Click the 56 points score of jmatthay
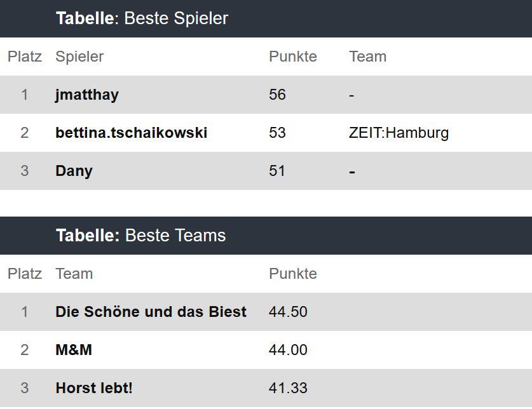 click(277, 95)
